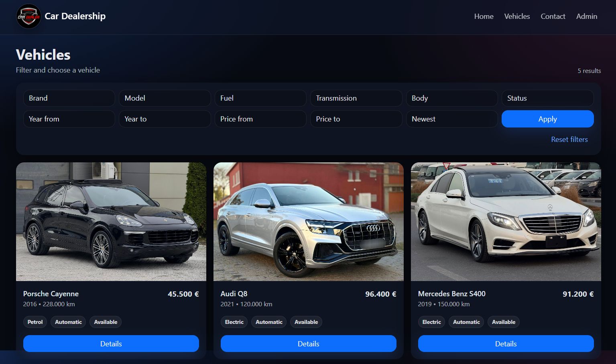This screenshot has width=616, height=364.
Task: Open the Transmission filter dropdown
Action: 356,98
